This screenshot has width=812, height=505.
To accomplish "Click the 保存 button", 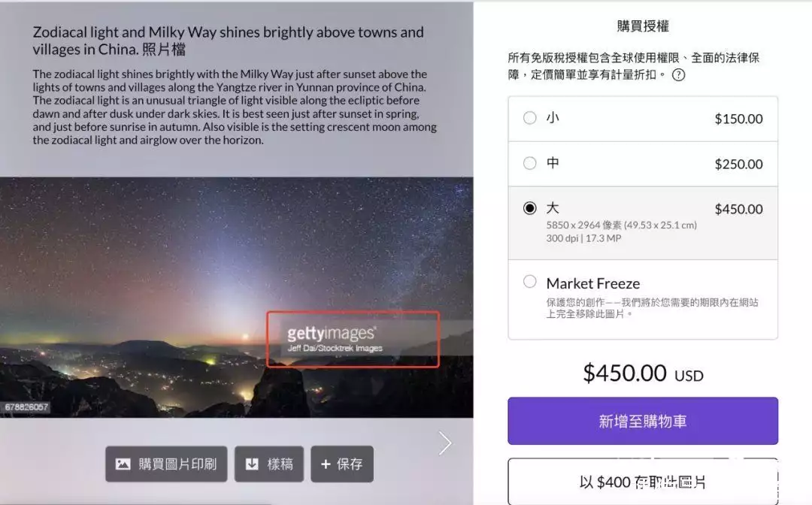I will 342,464.
